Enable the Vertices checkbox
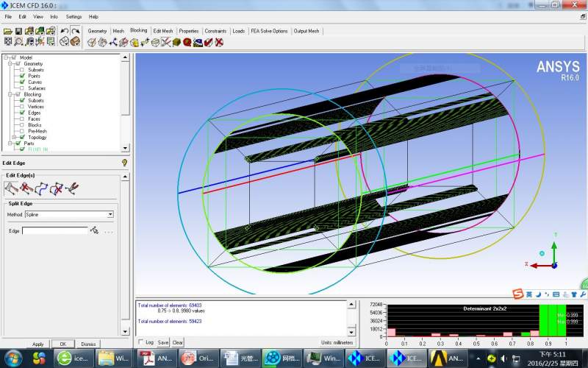This screenshot has height=368, width=588. click(x=22, y=107)
